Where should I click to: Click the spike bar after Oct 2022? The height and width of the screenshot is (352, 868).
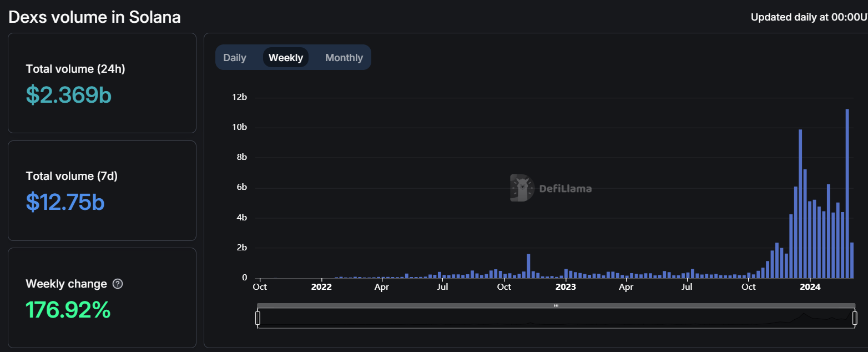pos(528,266)
